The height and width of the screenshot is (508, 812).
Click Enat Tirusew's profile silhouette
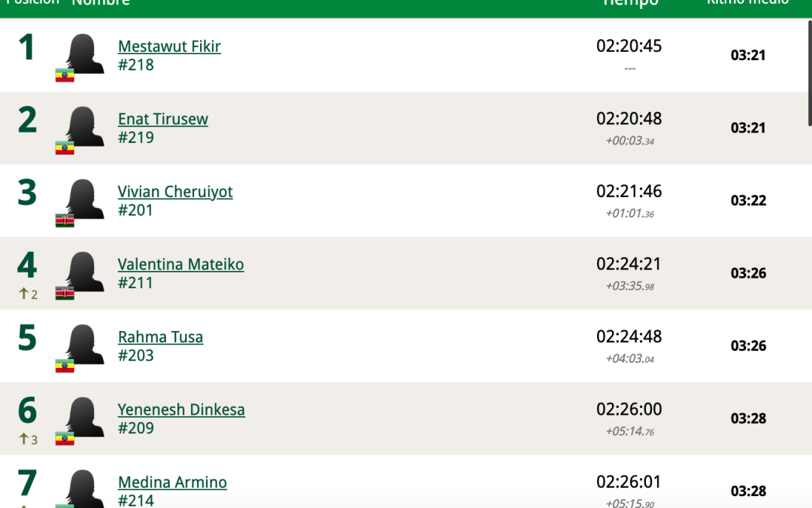coord(85,125)
